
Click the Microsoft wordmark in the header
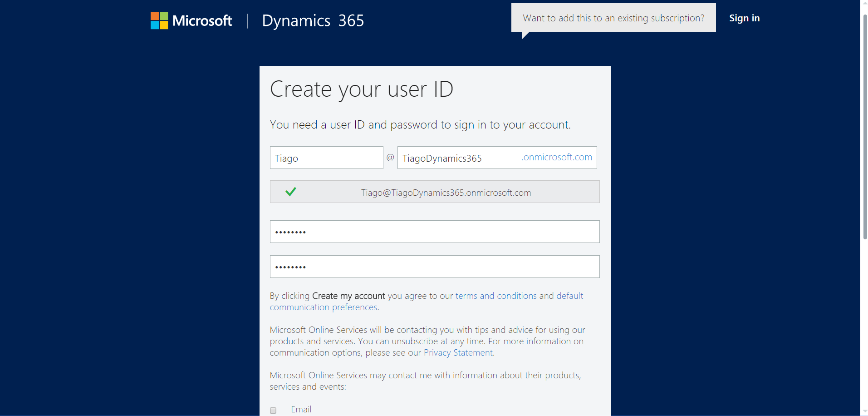point(202,20)
